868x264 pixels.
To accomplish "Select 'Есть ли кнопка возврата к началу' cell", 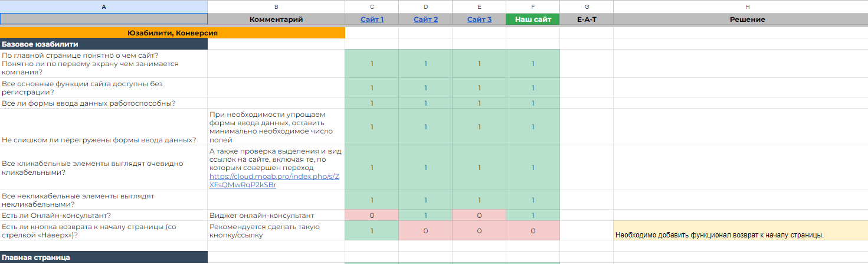I will pyautogui.click(x=104, y=231).
